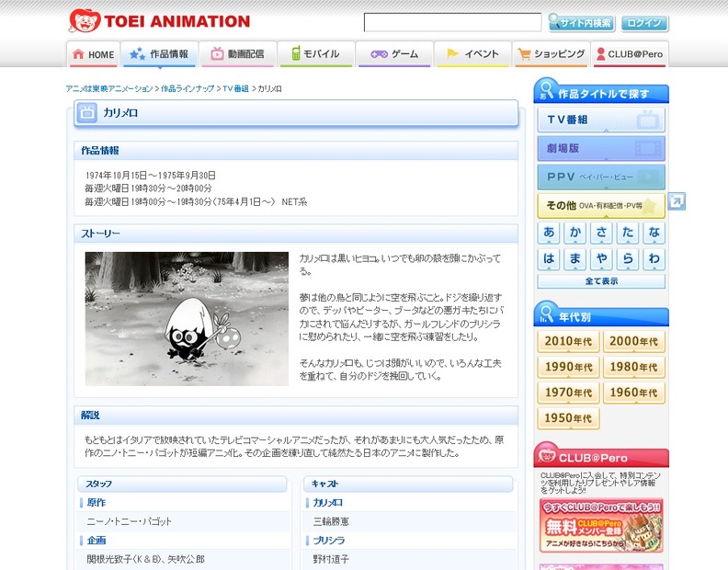Select the cast name 野村道子

(x=331, y=559)
